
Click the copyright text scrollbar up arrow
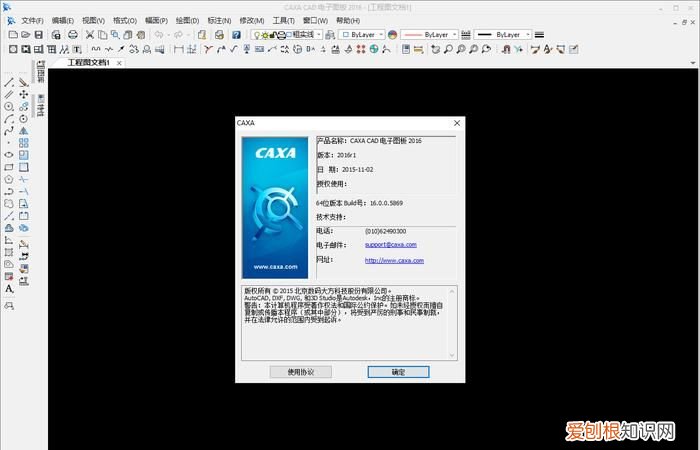point(452,291)
